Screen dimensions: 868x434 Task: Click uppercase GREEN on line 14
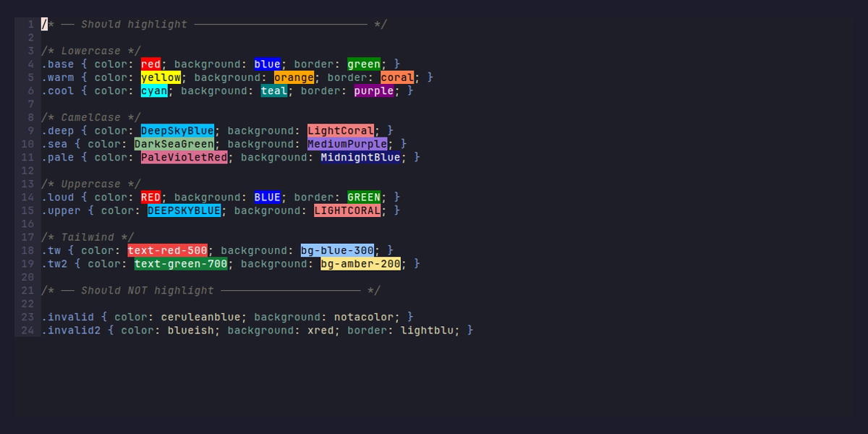364,197
